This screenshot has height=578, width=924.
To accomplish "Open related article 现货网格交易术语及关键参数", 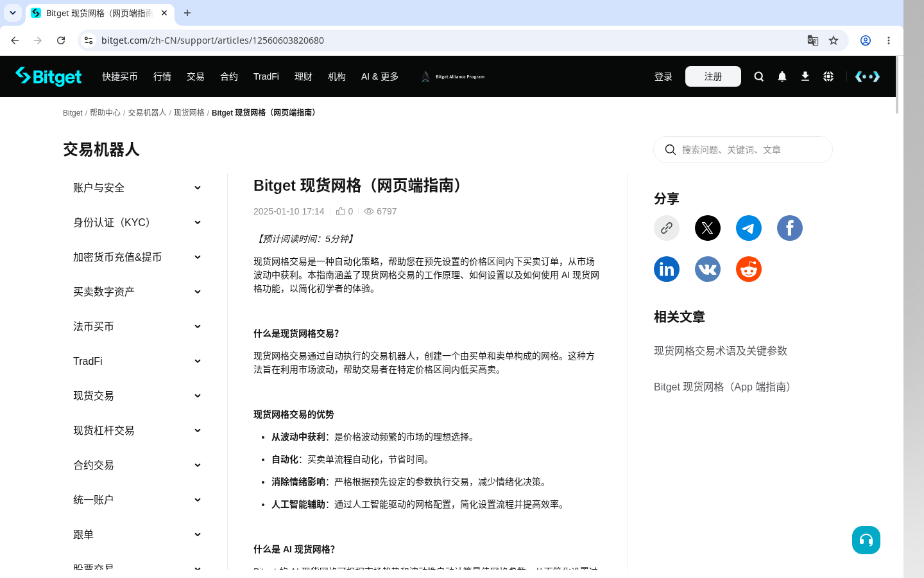I will pos(721,351).
